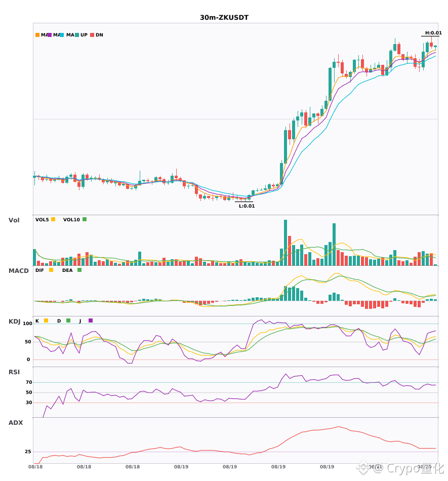This screenshot has width=448, height=481.
Task: Click the KDJ axis value 100
Action: tap(27, 324)
